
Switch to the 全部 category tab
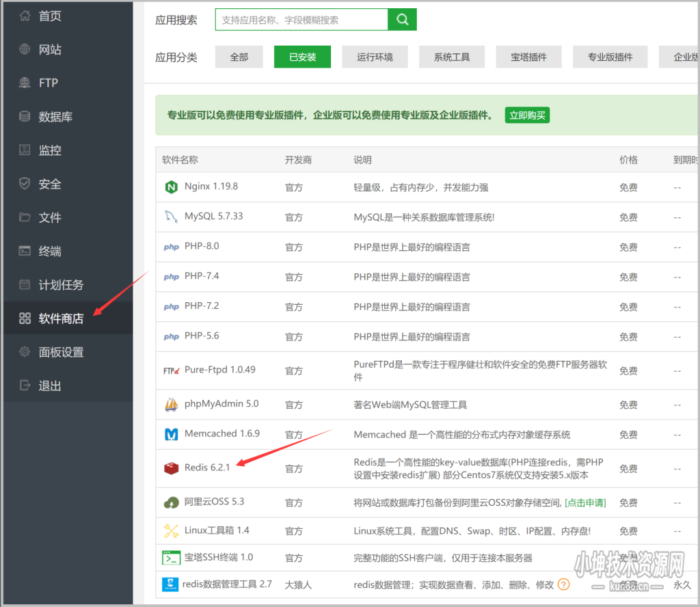(x=239, y=57)
